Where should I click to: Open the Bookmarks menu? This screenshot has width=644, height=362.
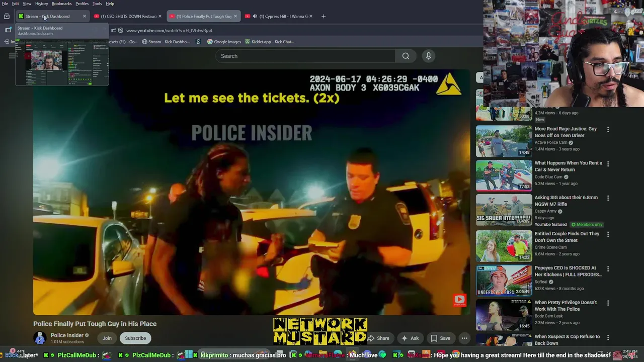(x=62, y=4)
